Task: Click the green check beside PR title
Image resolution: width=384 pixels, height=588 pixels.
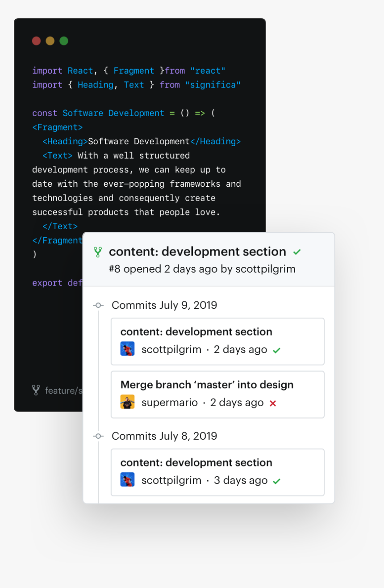Action: [x=297, y=252]
